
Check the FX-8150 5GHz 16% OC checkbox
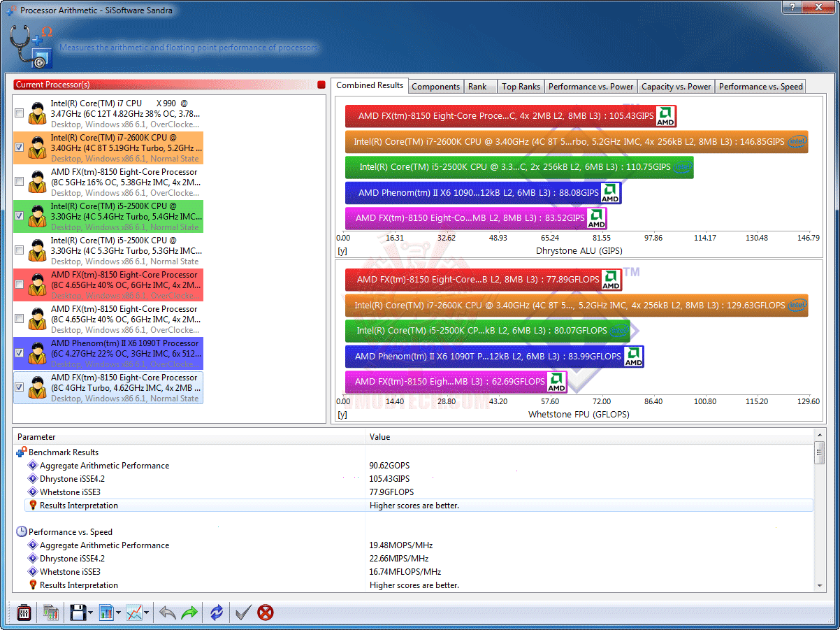(20, 182)
